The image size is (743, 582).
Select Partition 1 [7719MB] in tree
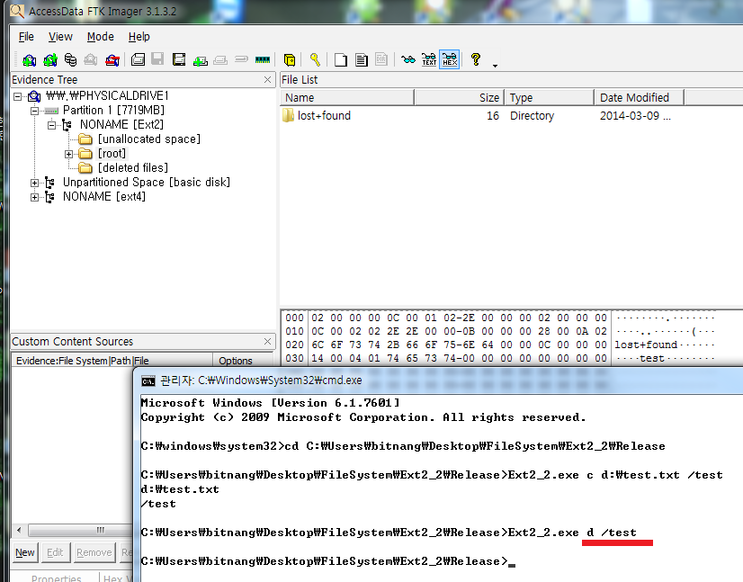click(114, 110)
